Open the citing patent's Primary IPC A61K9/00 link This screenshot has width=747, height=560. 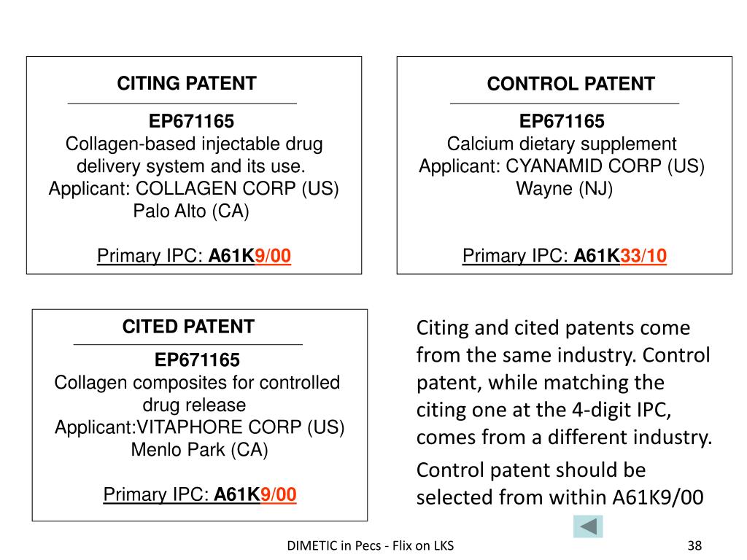click(x=194, y=256)
